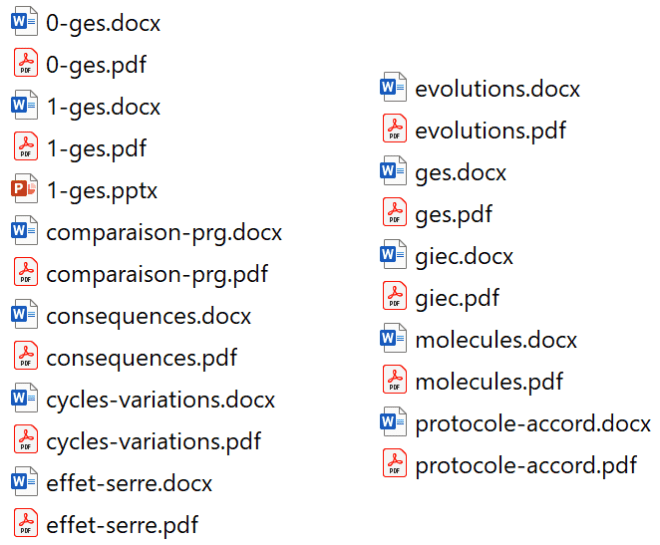Select the PowerPoint icon for 1-ges.pptx
Viewport: 660px width, 545px height.
(x=24, y=190)
